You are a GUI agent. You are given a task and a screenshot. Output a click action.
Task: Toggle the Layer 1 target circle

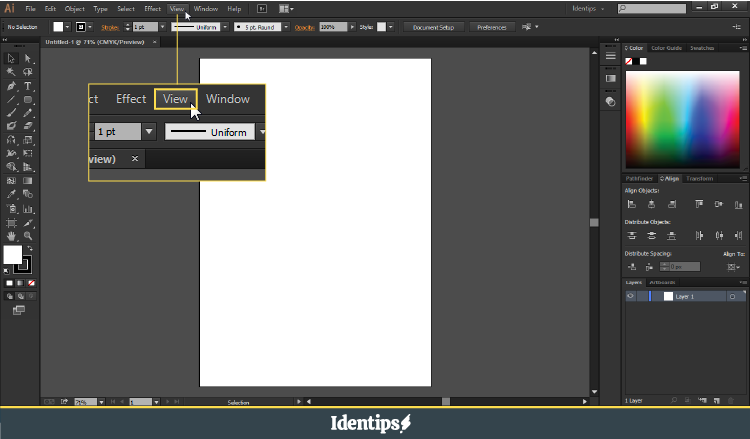(732, 297)
